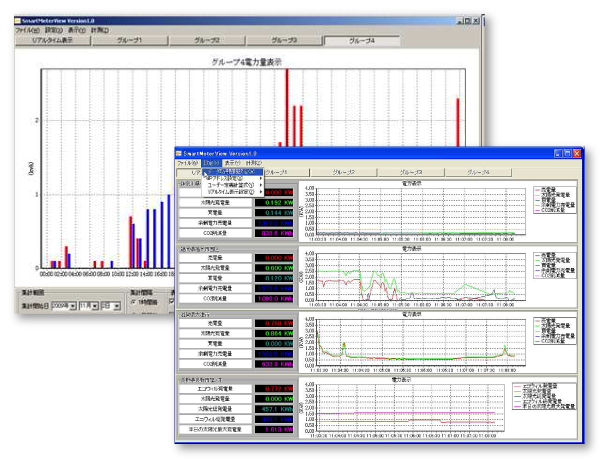Open 計測 menu in the back window
This screenshot has height=463, width=600.
coord(99,30)
